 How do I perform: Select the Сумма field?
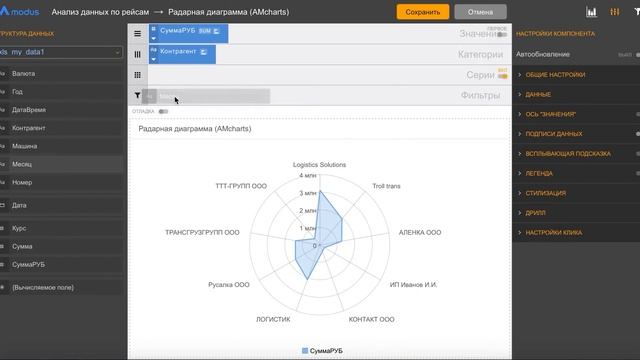point(61,247)
